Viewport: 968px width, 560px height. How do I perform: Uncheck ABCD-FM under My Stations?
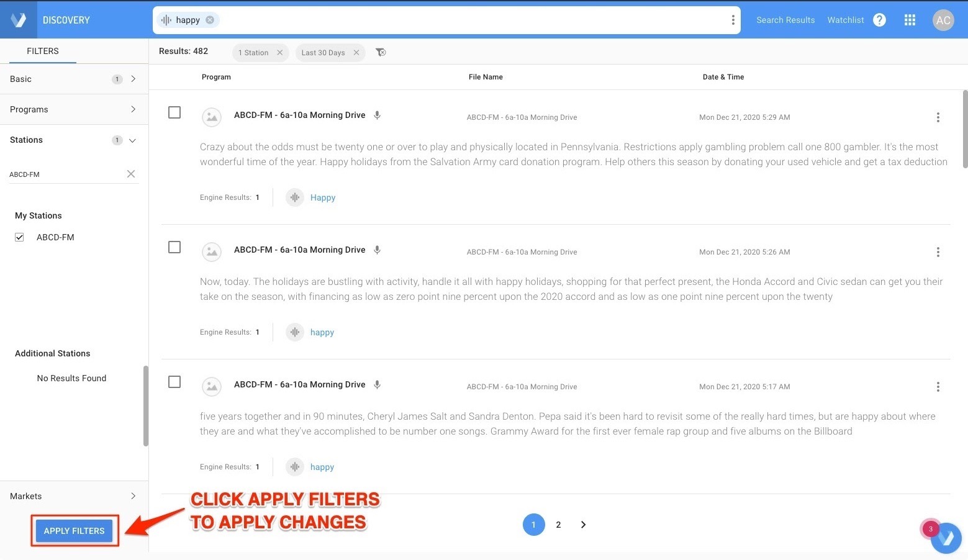(19, 237)
